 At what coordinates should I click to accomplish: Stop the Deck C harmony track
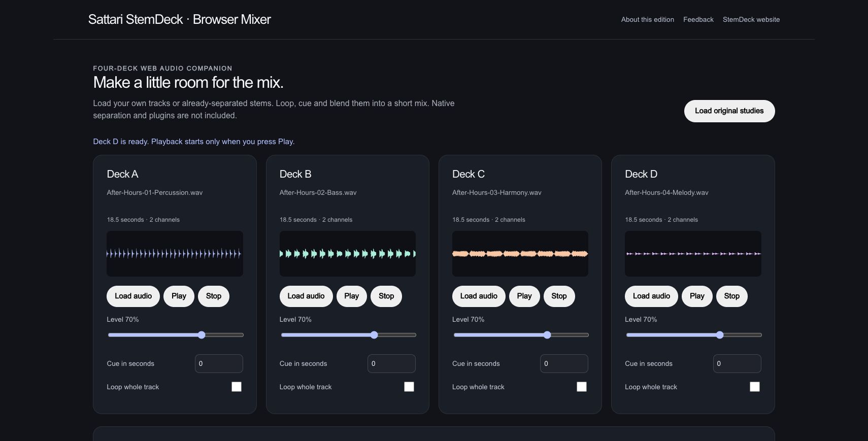tap(559, 296)
